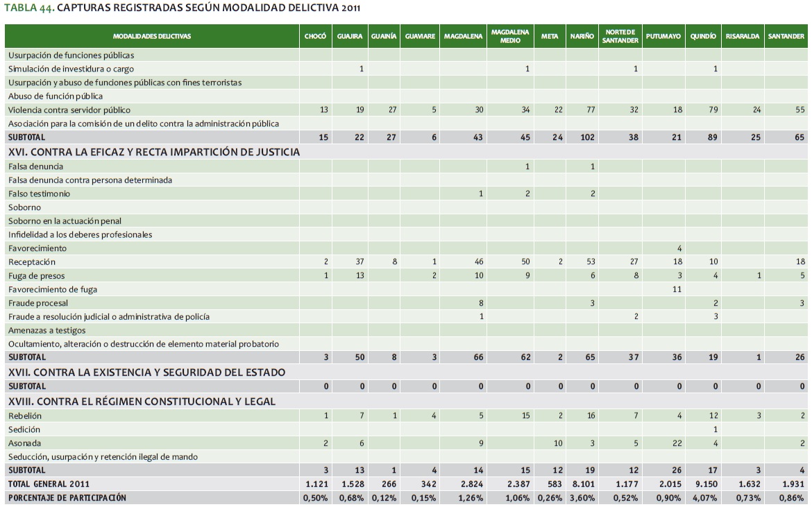The width and height of the screenshot is (812, 507).
Task: Select the 'Fraude procesal' row label
Action: click(x=38, y=303)
